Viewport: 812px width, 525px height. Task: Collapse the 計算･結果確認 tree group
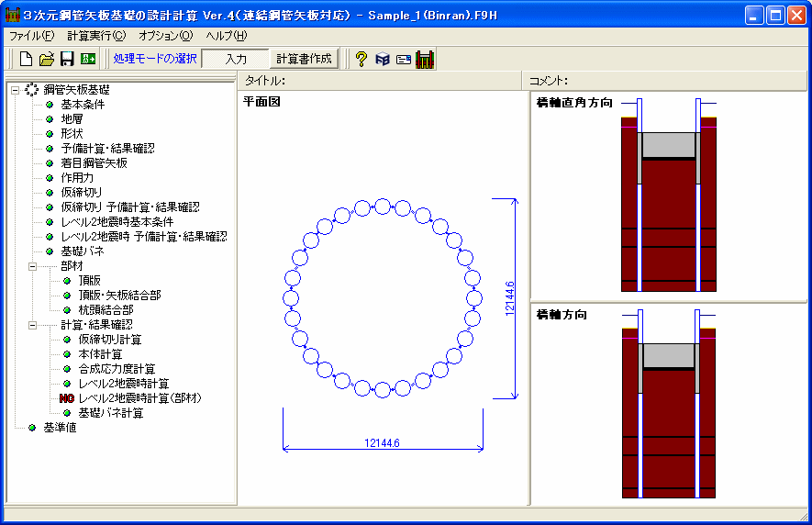click(33, 326)
